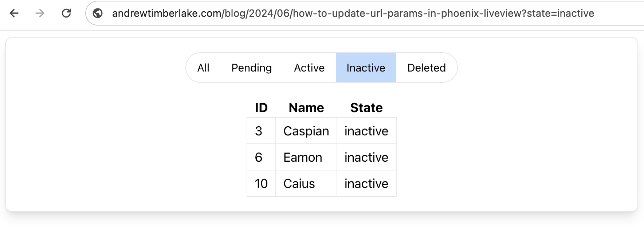Show only Active records

tap(309, 68)
